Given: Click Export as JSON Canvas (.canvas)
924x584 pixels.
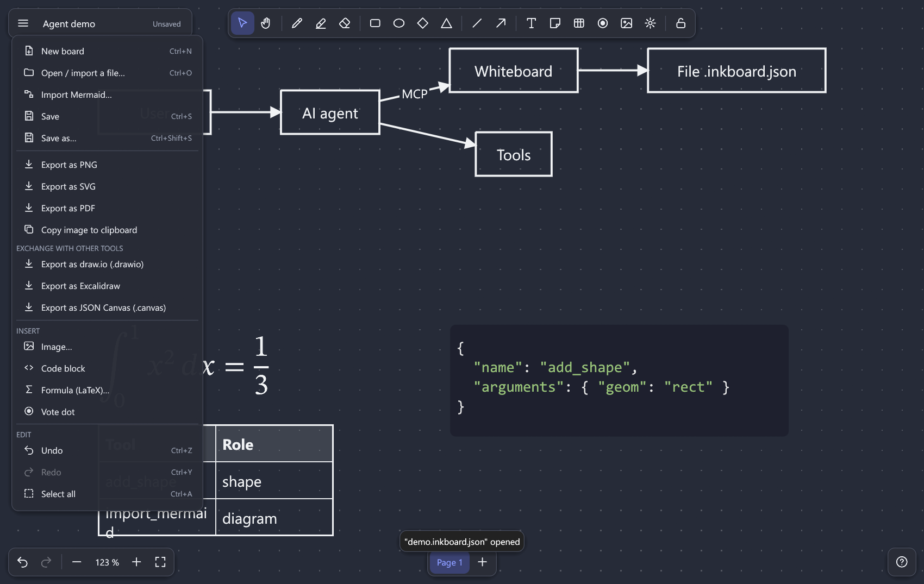Looking at the screenshot, I should pos(108,307).
